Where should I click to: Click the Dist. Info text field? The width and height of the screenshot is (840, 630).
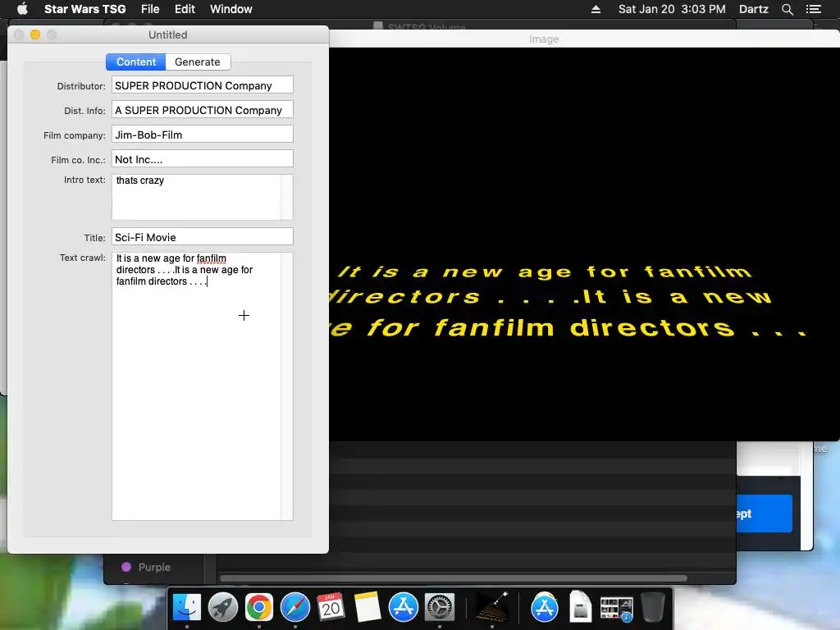point(203,110)
